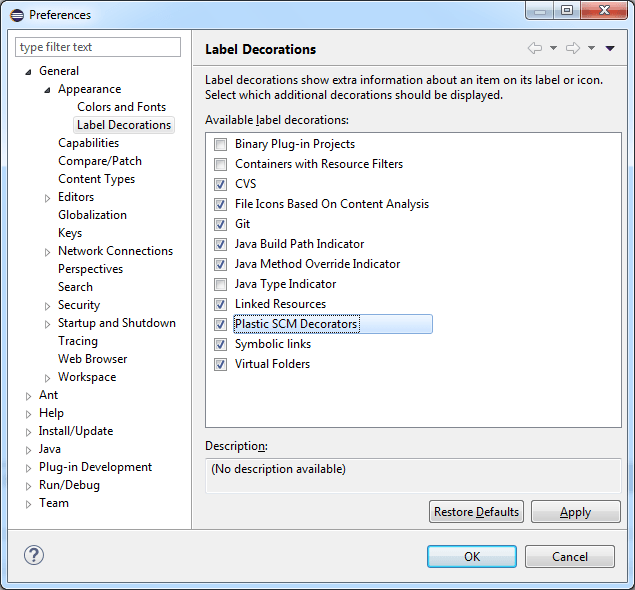Click the help question mark icon

[34, 555]
